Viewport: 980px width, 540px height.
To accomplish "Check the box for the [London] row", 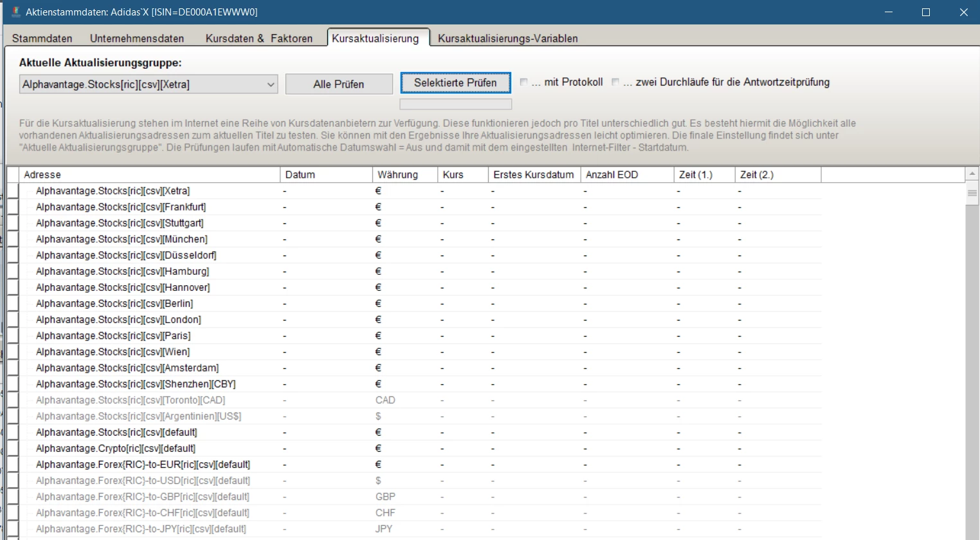I will point(13,319).
